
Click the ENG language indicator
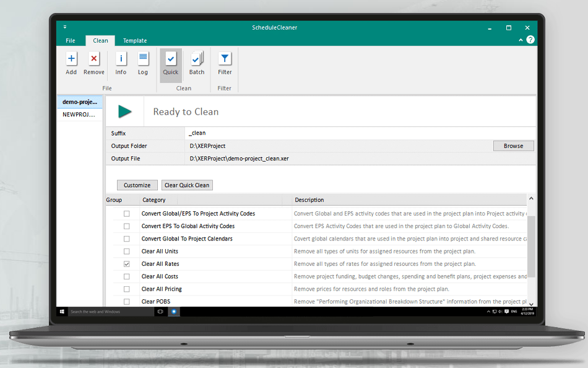click(514, 312)
